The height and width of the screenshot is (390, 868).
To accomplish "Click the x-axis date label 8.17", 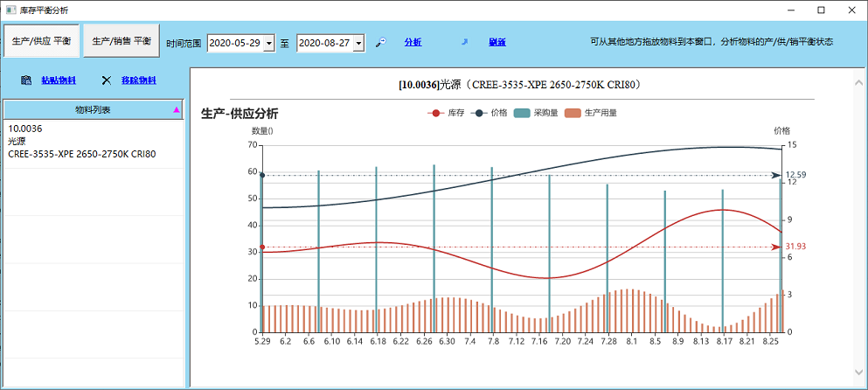I will pos(724,343).
